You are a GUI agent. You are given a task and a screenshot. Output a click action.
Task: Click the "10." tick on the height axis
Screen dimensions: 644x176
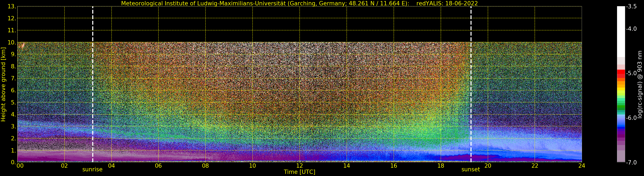[12, 43]
